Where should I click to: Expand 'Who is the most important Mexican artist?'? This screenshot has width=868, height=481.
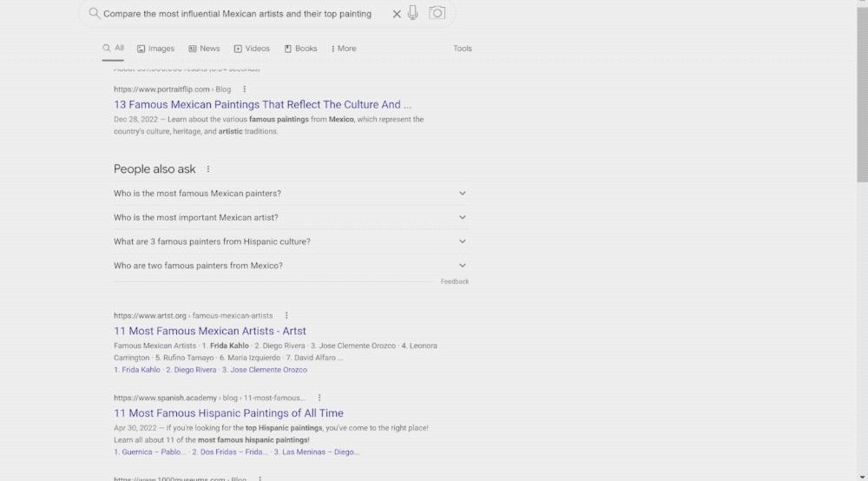click(x=462, y=218)
